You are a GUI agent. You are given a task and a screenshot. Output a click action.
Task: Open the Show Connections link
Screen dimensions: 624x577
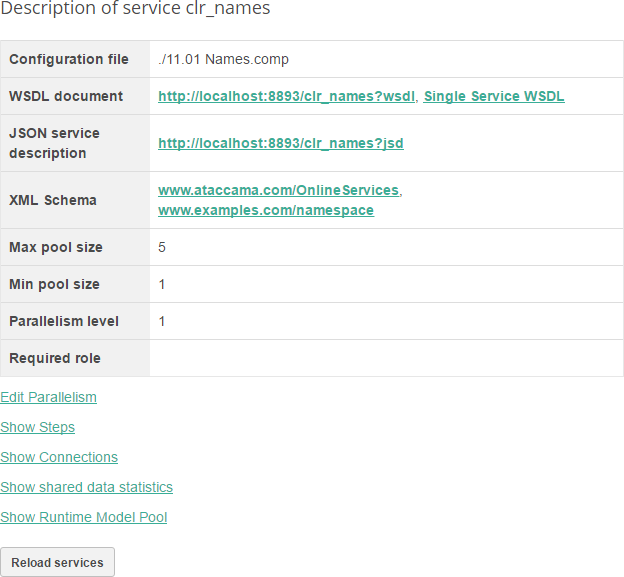click(x=59, y=457)
